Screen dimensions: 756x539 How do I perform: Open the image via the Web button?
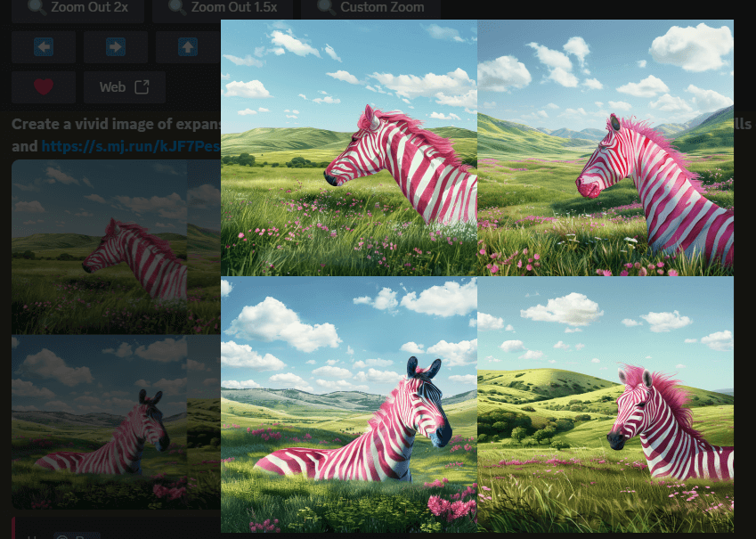[125, 87]
